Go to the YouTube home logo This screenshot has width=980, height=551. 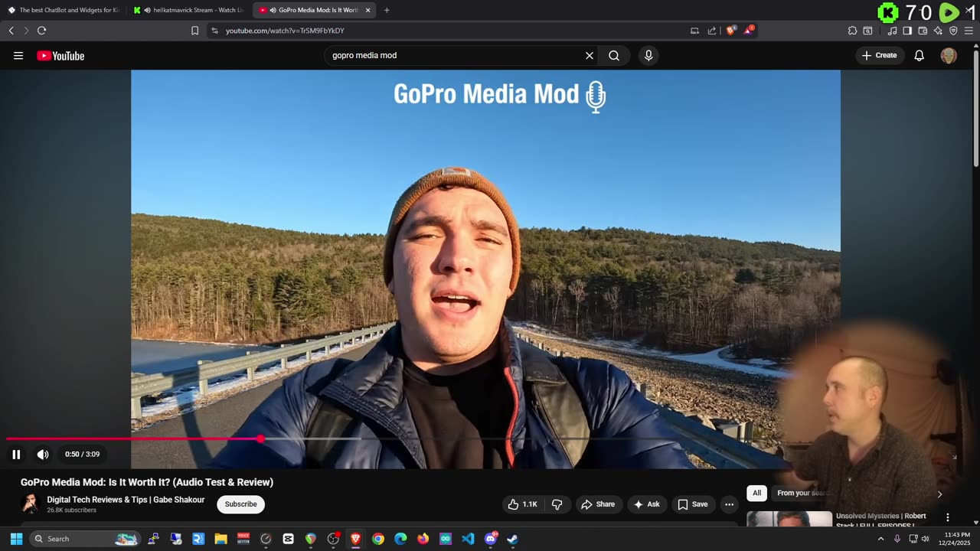60,55
